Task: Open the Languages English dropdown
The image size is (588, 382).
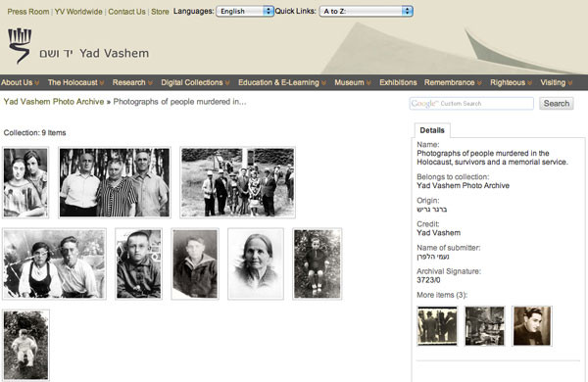Action: pos(245,11)
